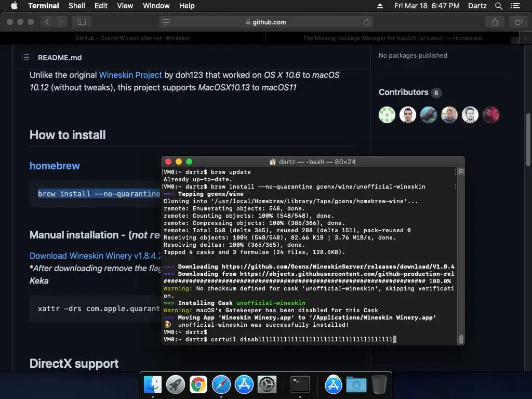Open Terminal from the Dock

click(300, 385)
